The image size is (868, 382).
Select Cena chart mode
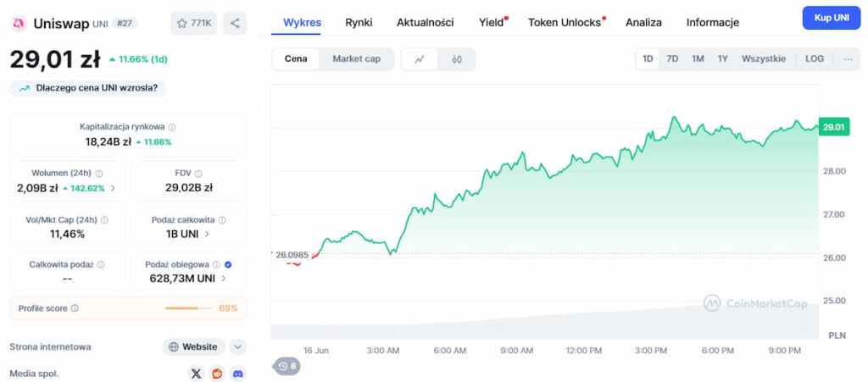point(296,59)
